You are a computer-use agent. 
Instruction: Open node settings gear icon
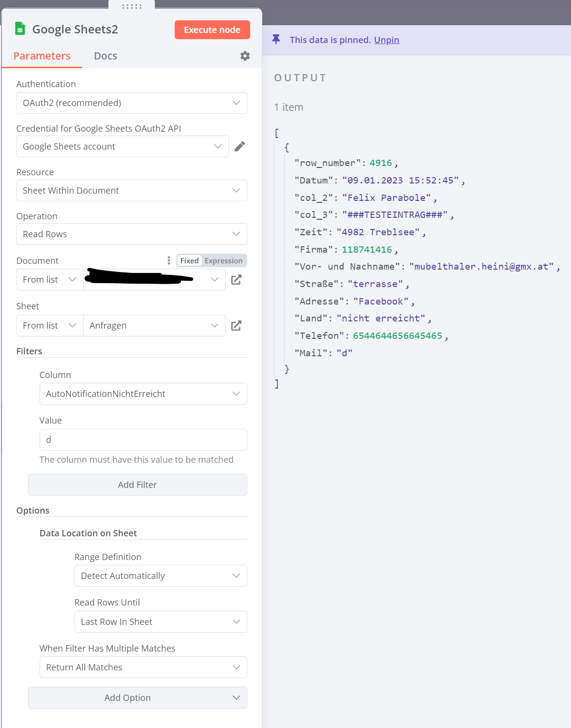point(245,56)
